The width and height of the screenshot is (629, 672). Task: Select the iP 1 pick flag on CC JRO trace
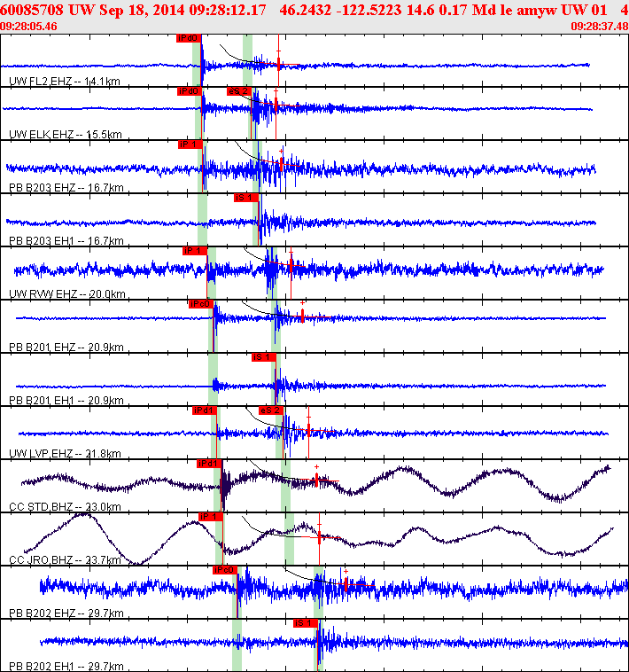click(x=211, y=517)
